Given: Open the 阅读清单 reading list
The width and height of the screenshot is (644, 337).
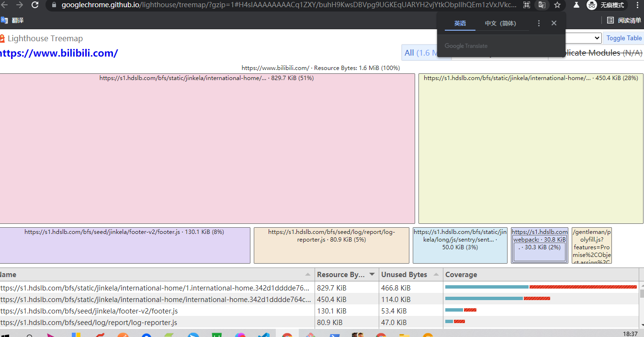Looking at the screenshot, I should (624, 20).
